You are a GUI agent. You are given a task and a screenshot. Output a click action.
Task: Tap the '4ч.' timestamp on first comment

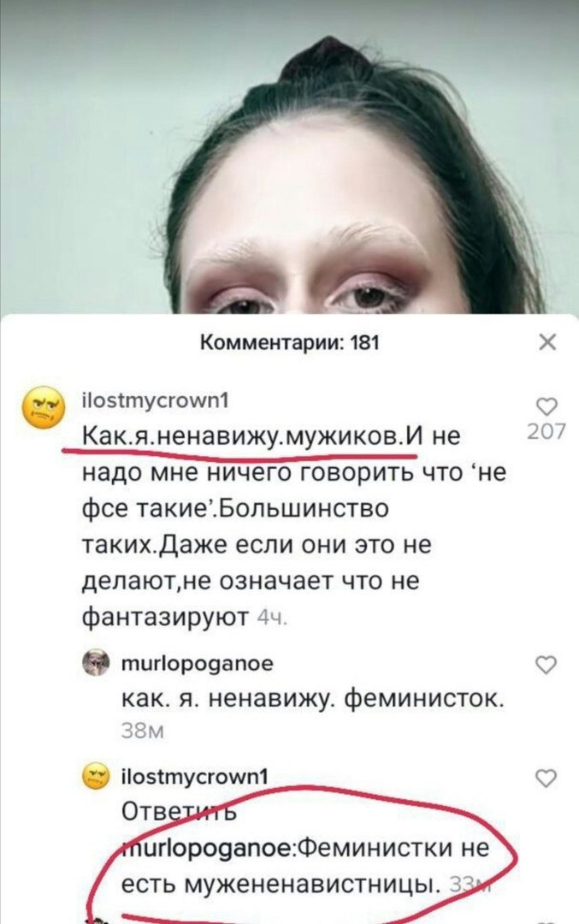(x=273, y=619)
